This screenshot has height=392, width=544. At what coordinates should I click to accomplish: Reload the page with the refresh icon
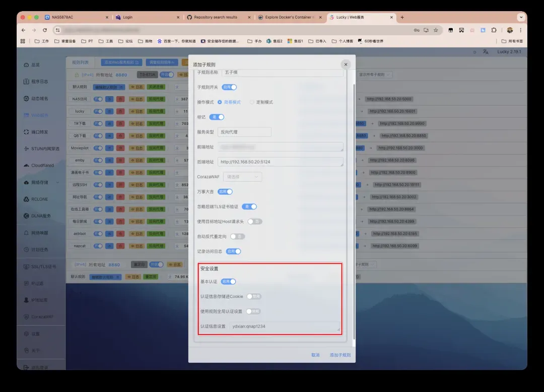pos(45,30)
